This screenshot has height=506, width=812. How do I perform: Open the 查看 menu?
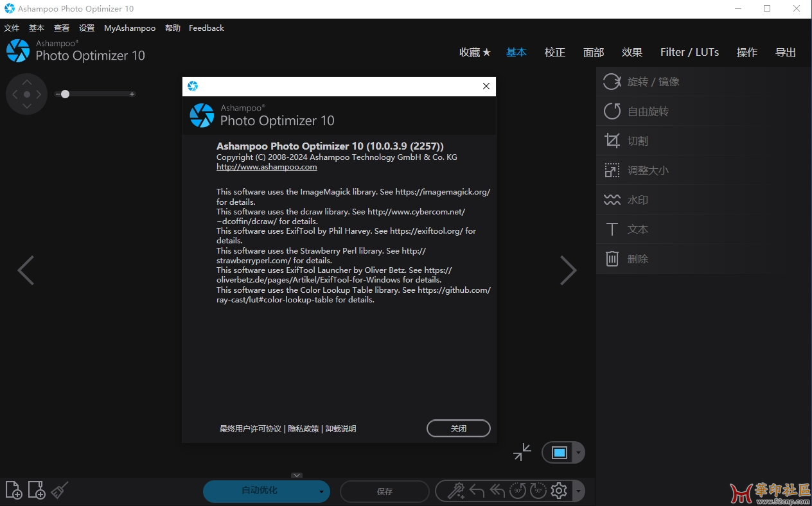pos(62,28)
